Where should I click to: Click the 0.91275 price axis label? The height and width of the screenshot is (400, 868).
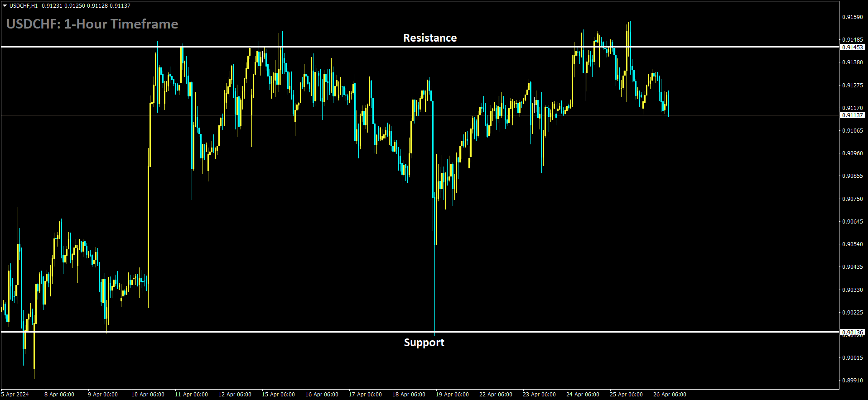[853, 86]
